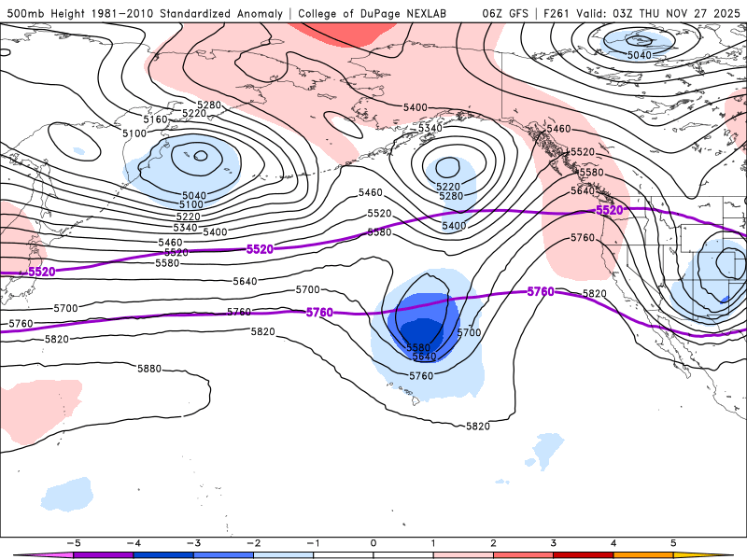Click the purple -5 to -4 legend color segment
The height and width of the screenshot is (560, 747).
[104, 555]
